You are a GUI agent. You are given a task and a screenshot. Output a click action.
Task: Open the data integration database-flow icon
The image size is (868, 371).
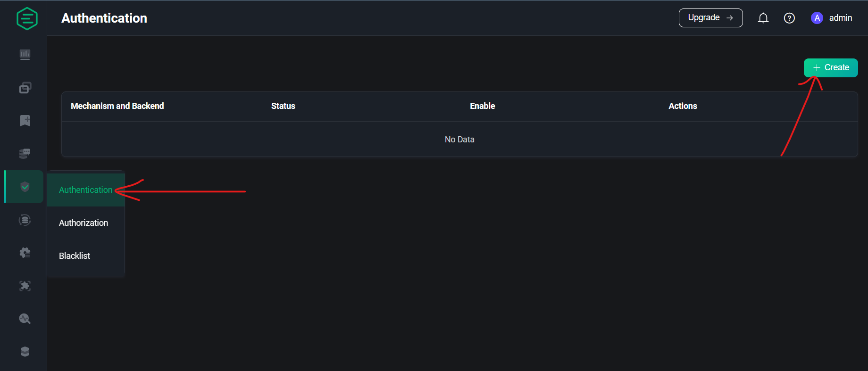(25, 220)
